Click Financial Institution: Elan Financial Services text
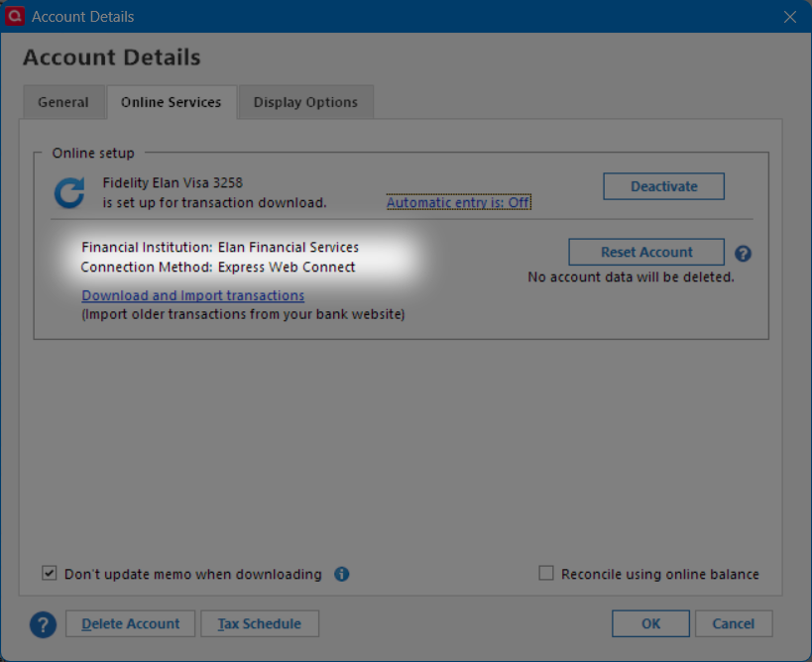Viewport: 812px width, 662px height. click(220, 248)
